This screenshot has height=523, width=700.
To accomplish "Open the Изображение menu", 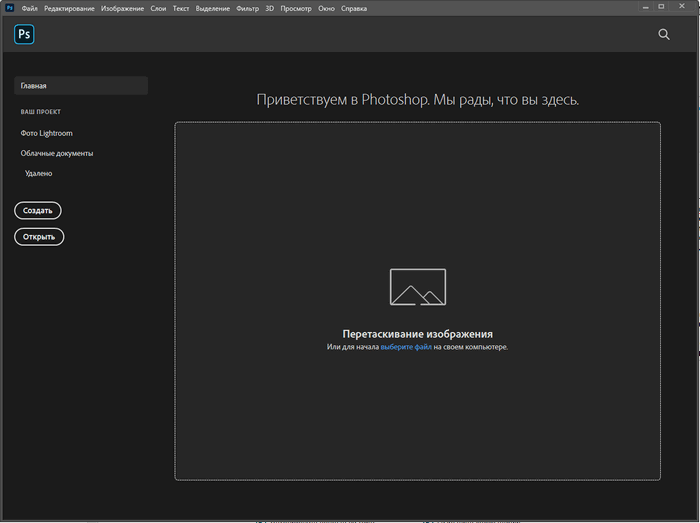I will 122,8.
